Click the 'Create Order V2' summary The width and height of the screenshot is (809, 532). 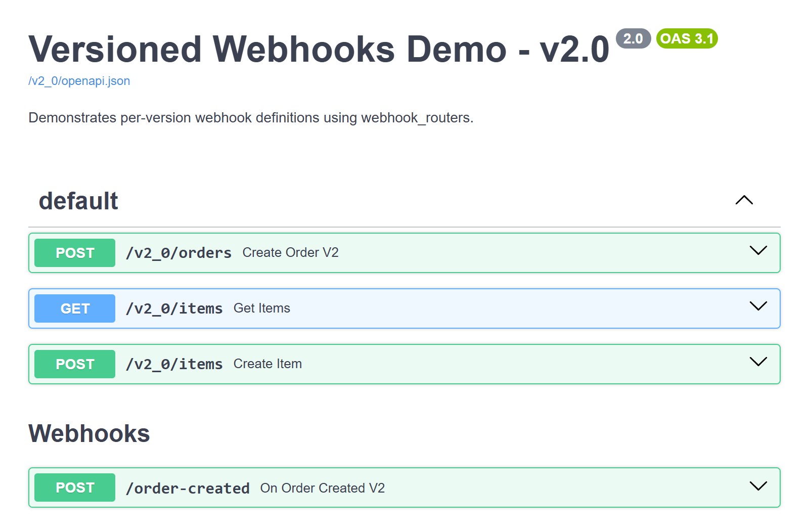pos(290,252)
